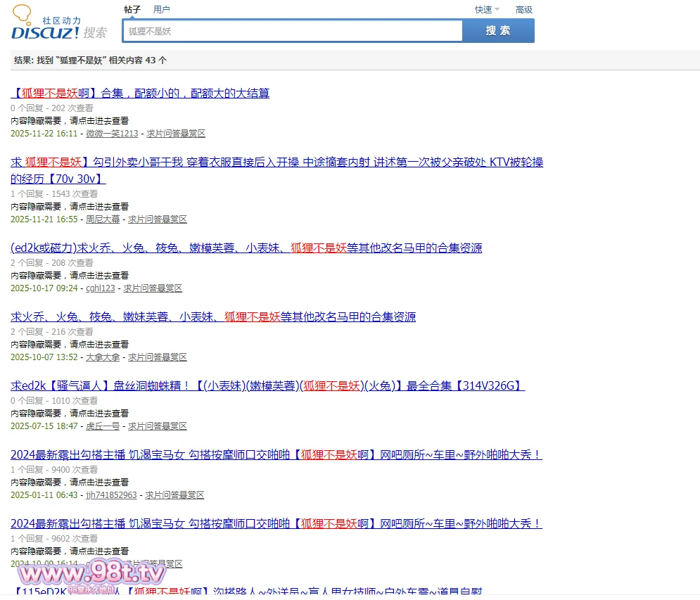Screen dimensions: 700x600
Task: Open the author link of the 2025-07-15 post
Action: 103,426
